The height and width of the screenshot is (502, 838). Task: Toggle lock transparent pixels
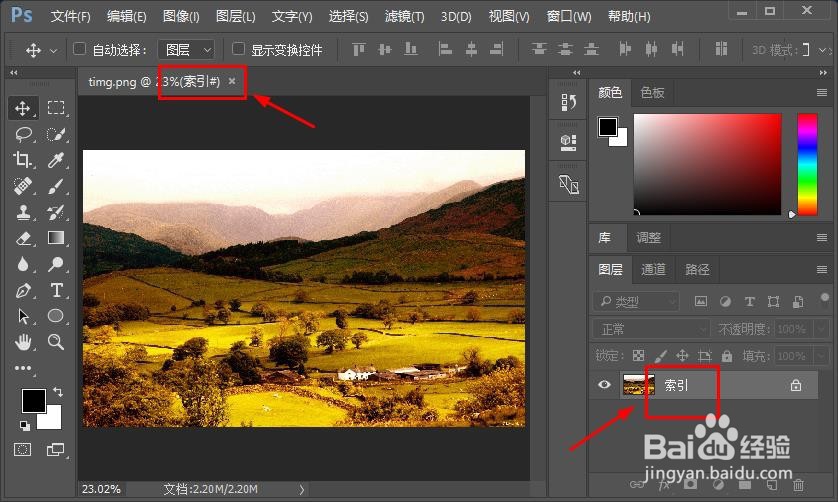[x=638, y=356]
